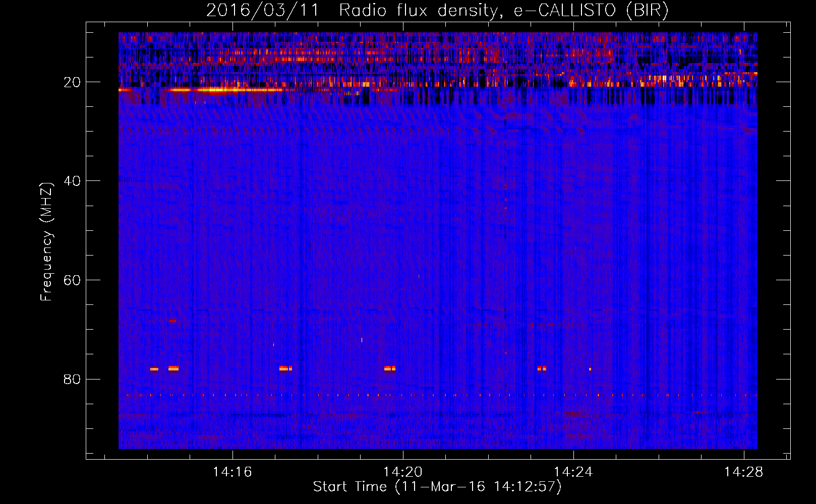Screen dimensions: 816x504
Task: Click the 60 frequency tick label
Action: point(72,280)
